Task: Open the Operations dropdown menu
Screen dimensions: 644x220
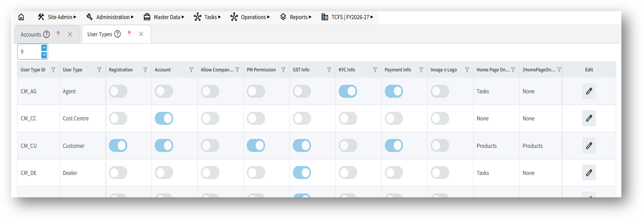Action: tap(250, 17)
